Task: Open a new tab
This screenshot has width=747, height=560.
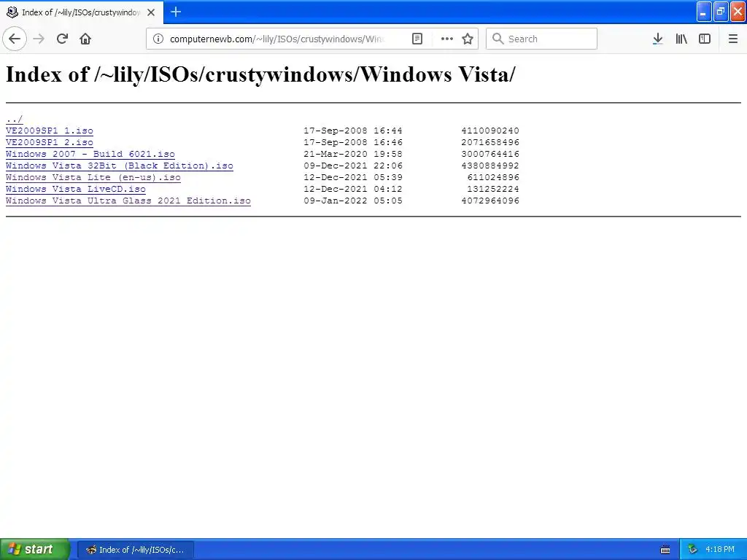Action: click(176, 12)
